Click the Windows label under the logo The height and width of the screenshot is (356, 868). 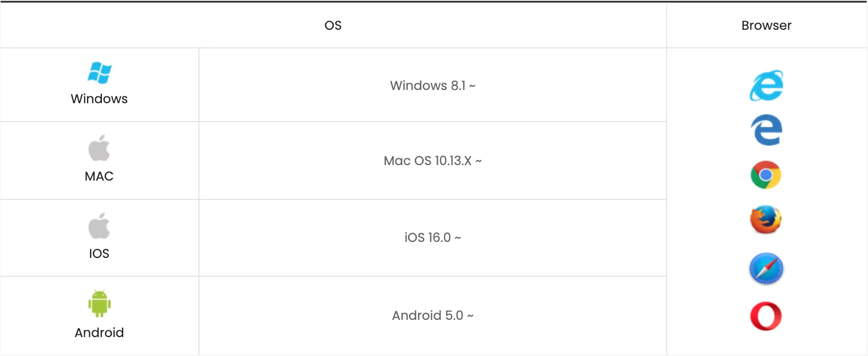pyautogui.click(x=99, y=99)
